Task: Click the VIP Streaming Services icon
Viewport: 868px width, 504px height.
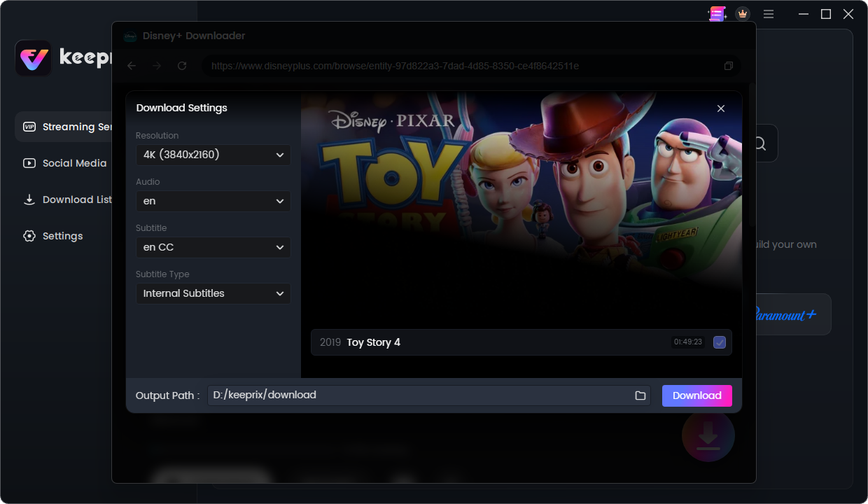Action: 29,127
